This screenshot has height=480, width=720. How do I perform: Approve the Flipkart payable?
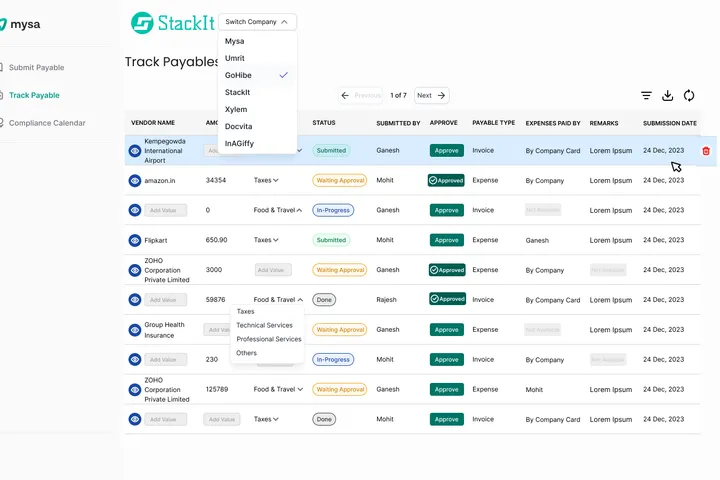446,240
